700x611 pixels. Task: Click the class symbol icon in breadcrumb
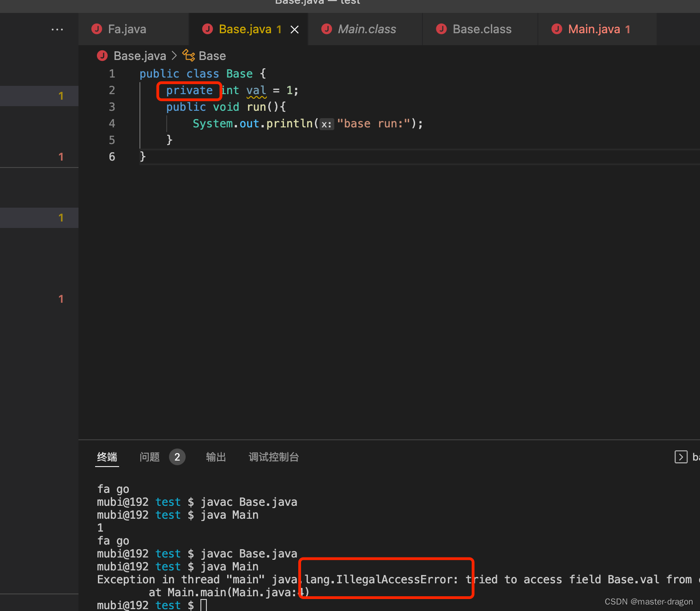[x=188, y=55]
